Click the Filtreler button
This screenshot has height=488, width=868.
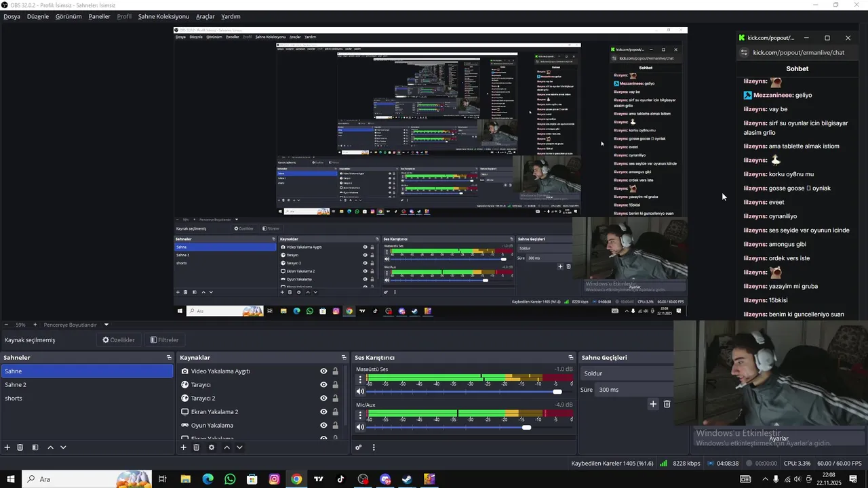(x=165, y=340)
